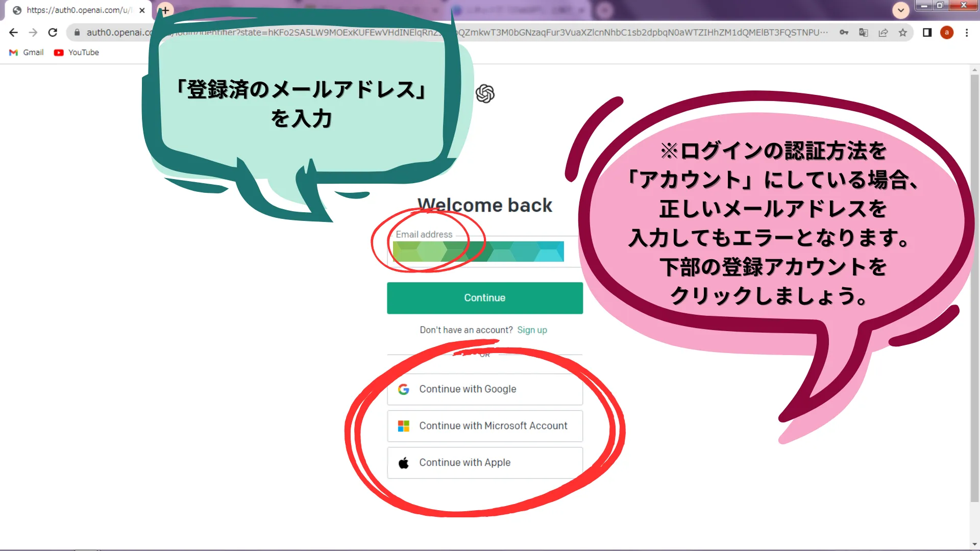Toggle the browser side panel icon
This screenshot has width=980, height=551.
(x=927, y=33)
